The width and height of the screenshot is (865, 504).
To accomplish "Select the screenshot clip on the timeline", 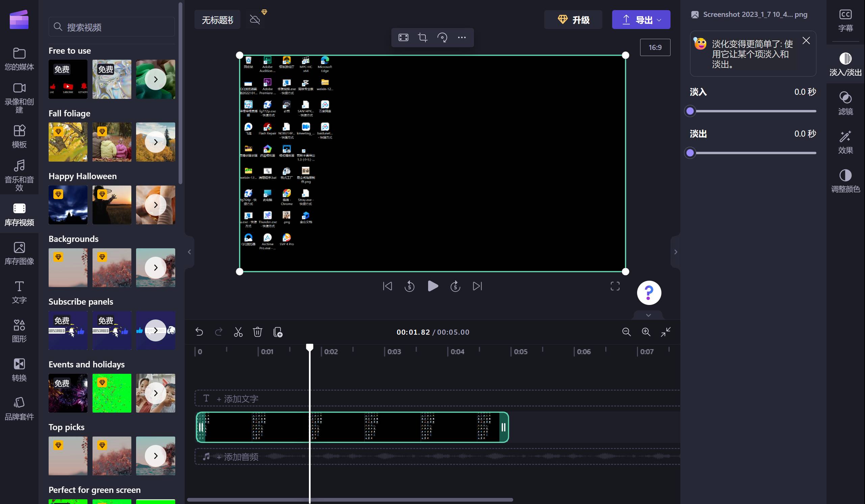I will click(x=352, y=427).
